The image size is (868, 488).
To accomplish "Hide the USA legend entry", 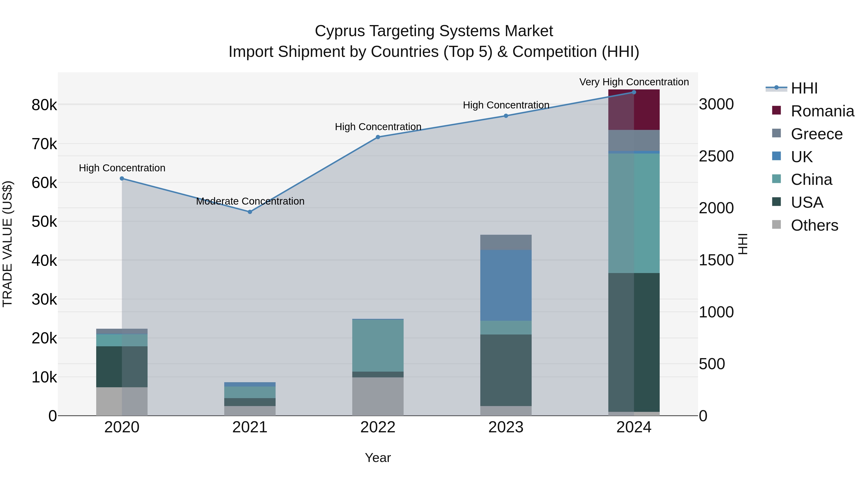I will (x=807, y=202).
